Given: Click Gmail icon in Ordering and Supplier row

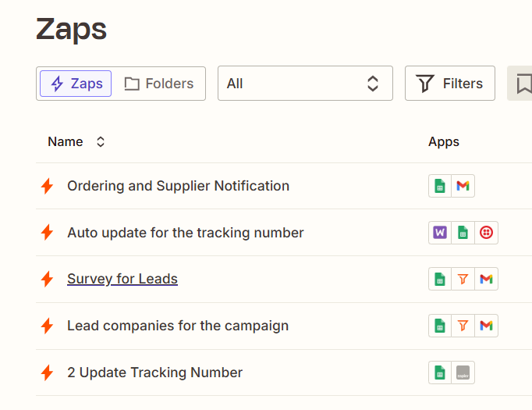Looking at the screenshot, I should click(x=463, y=186).
